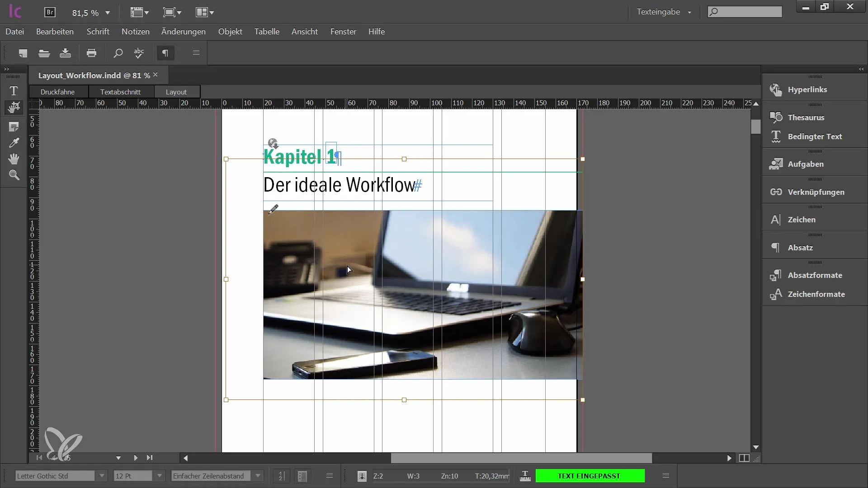
Task: Click the document layout view icon
Action: [744, 458]
